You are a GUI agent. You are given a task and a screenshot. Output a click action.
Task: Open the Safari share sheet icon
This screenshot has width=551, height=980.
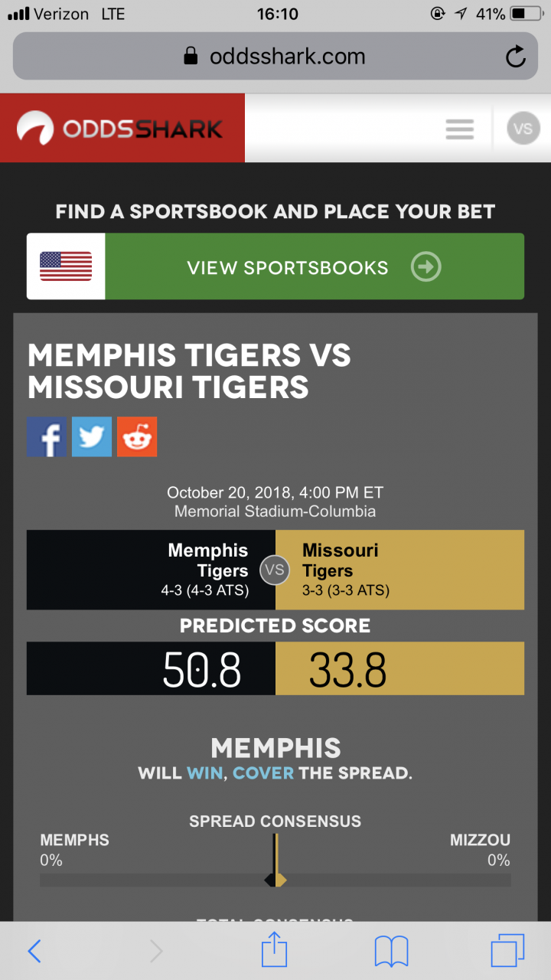(x=274, y=951)
